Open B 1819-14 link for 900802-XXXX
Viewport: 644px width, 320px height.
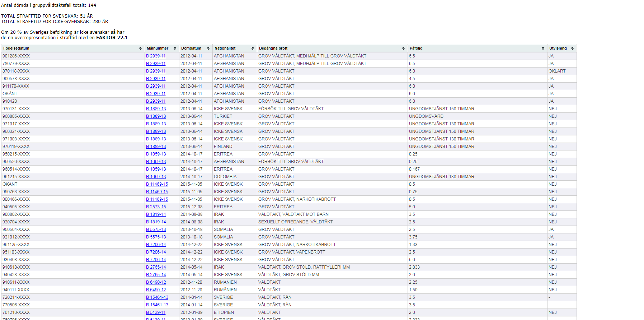[156, 214]
